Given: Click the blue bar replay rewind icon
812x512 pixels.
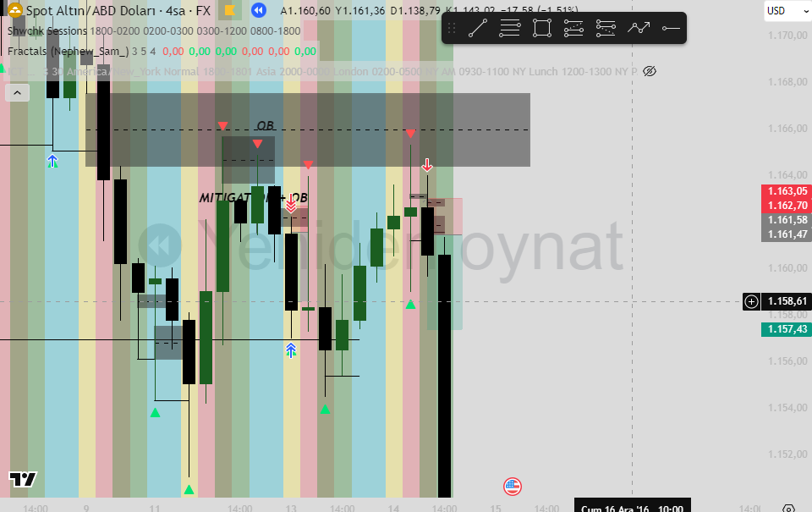Looking at the screenshot, I should [259, 10].
